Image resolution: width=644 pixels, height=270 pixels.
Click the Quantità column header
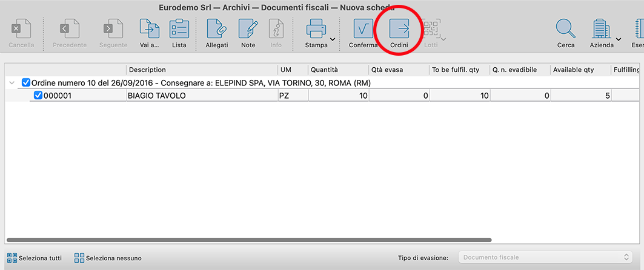(x=337, y=70)
